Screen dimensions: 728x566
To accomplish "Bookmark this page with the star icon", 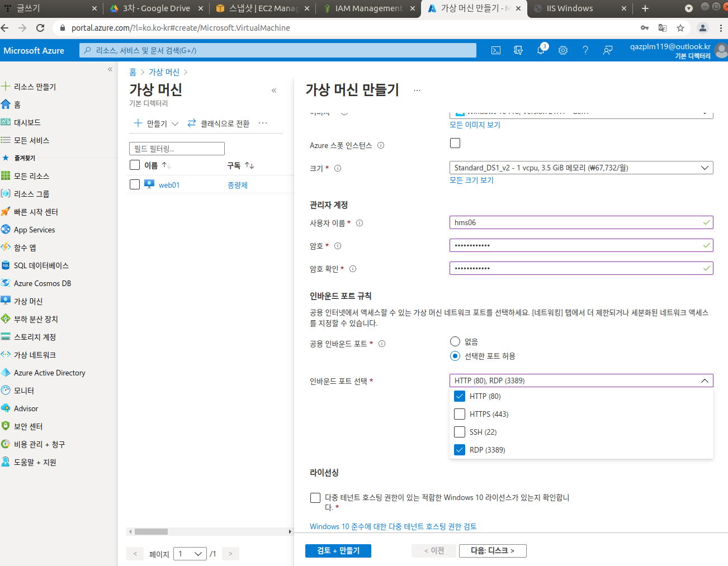I will (x=680, y=28).
